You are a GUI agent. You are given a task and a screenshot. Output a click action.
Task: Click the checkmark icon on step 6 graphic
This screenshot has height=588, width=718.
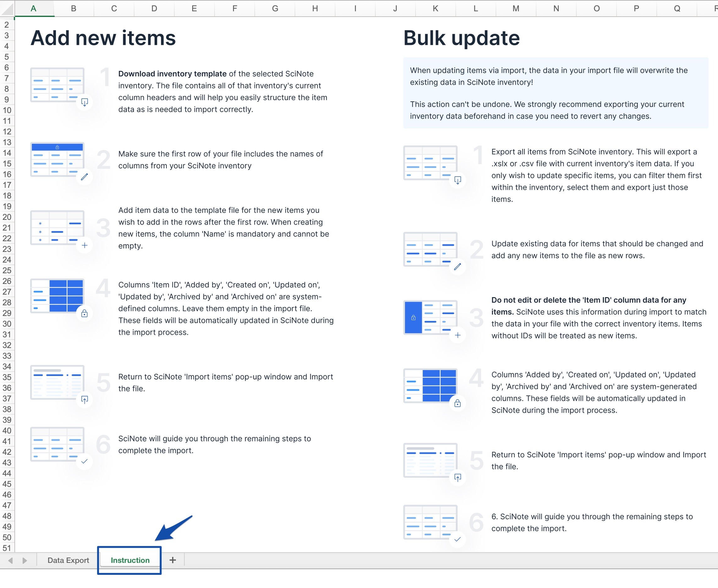84,461
